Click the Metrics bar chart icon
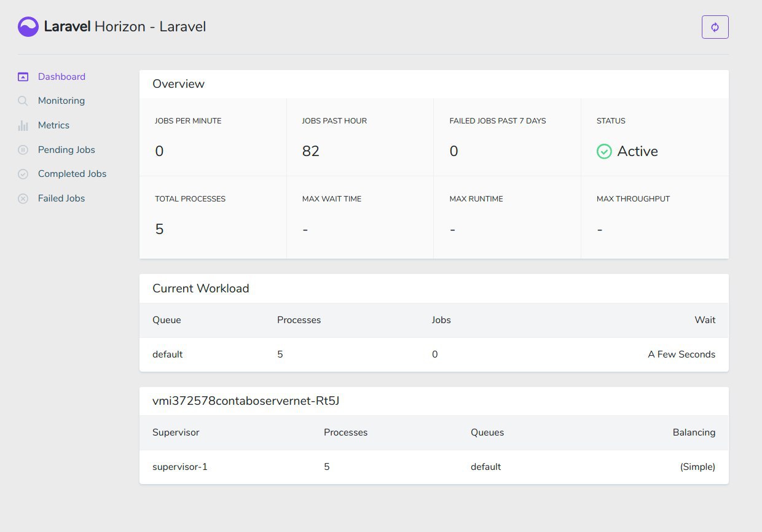762x532 pixels. point(23,125)
